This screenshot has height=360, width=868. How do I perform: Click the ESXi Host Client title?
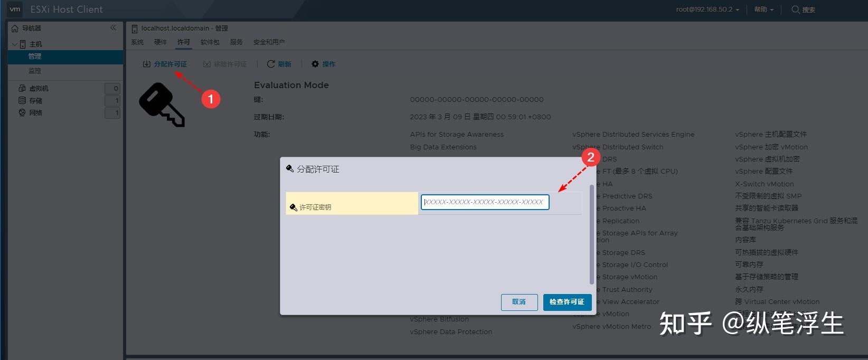point(67,10)
